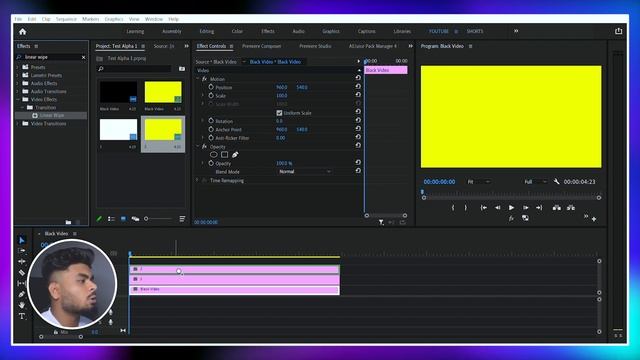640x360 pixels.
Task: Click Go to In point button
Action: (x=484, y=208)
